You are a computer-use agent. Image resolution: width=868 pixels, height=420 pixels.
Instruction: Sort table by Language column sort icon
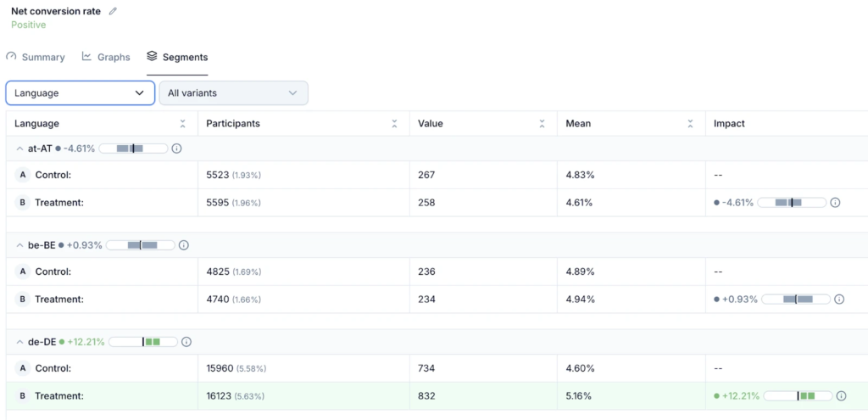(182, 124)
